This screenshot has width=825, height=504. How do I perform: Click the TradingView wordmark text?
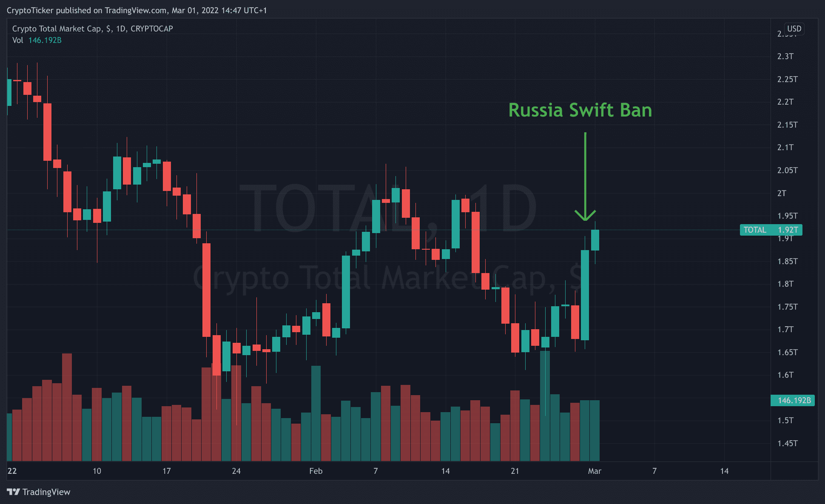[x=46, y=492]
